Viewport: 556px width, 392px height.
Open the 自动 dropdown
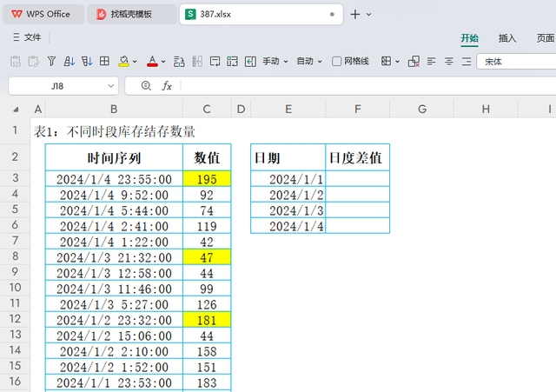coord(309,62)
